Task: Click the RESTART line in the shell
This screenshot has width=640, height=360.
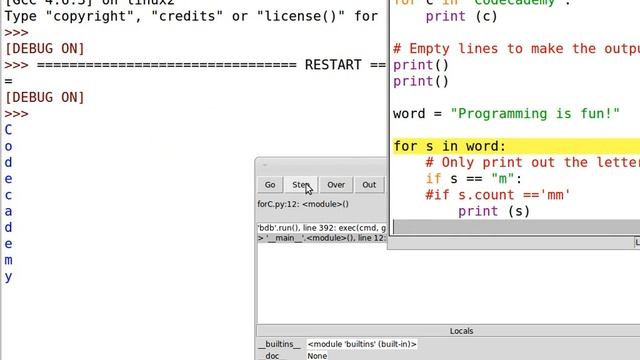Action: click(x=195, y=65)
